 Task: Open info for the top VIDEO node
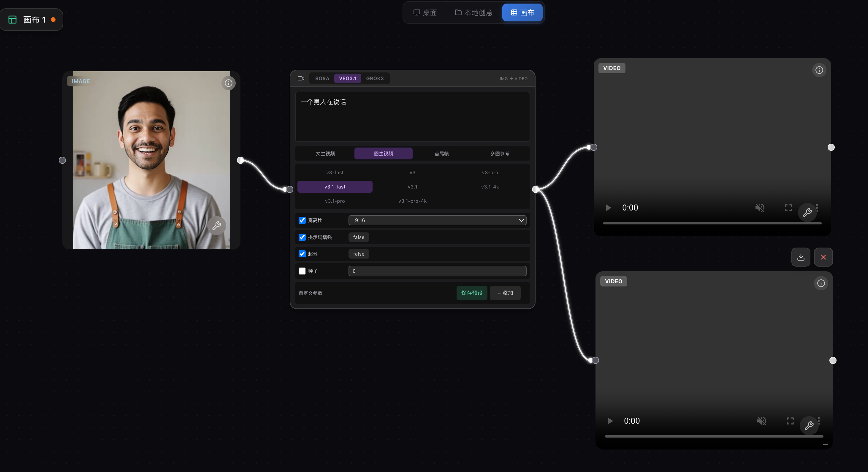[x=819, y=70]
